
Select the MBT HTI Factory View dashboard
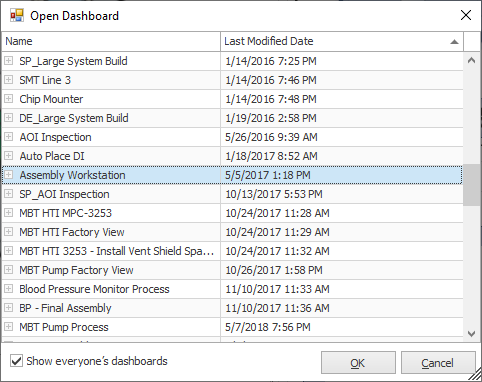click(x=72, y=232)
